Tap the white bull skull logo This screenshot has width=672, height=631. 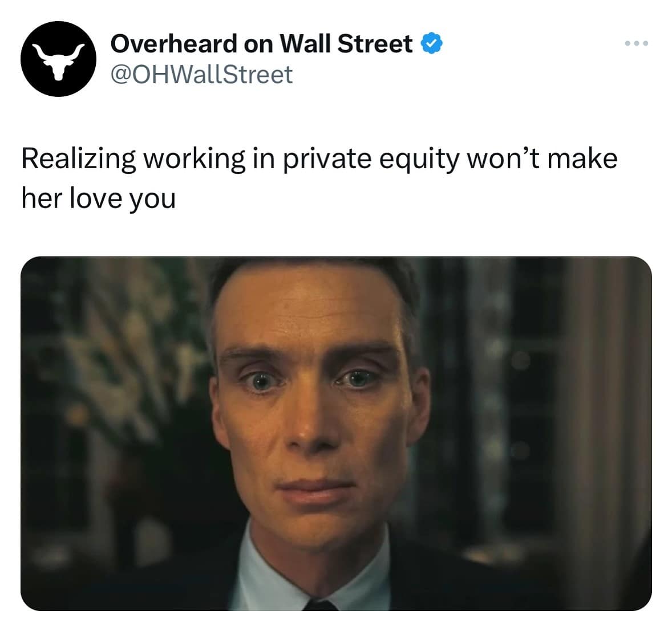pos(58,61)
